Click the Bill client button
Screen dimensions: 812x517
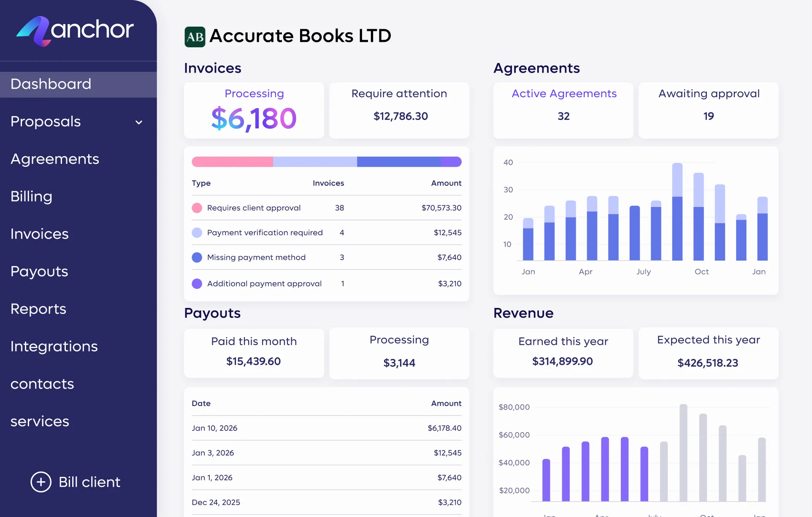click(x=89, y=482)
